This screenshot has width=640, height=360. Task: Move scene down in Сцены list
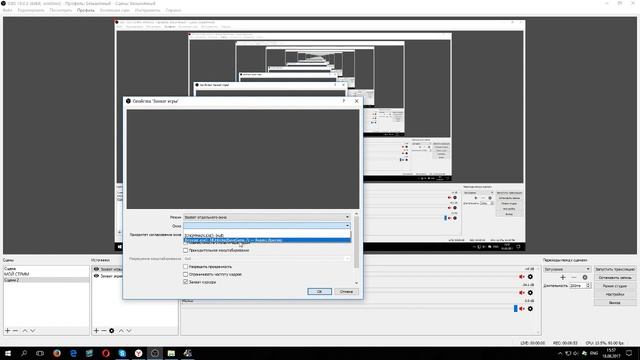[33, 331]
